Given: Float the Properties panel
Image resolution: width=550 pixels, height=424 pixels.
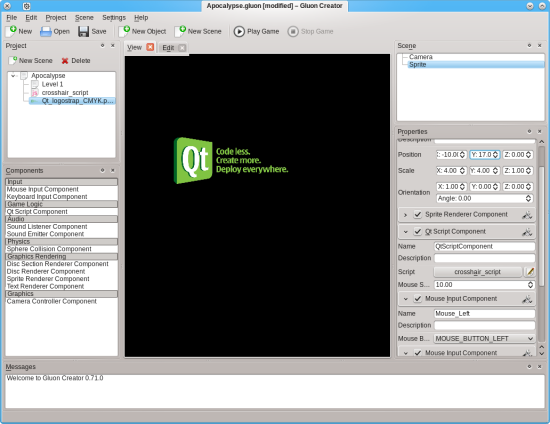Looking at the screenshot, I should (529, 131).
